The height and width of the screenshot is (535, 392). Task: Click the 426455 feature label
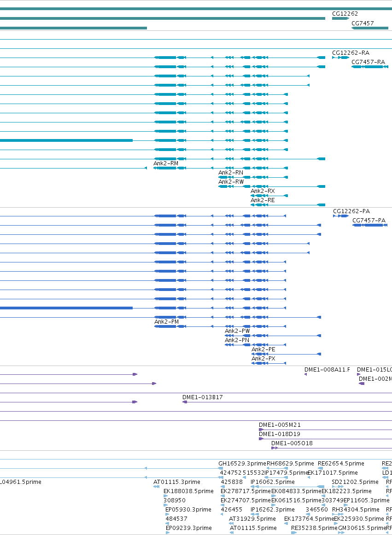[x=232, y=510]
